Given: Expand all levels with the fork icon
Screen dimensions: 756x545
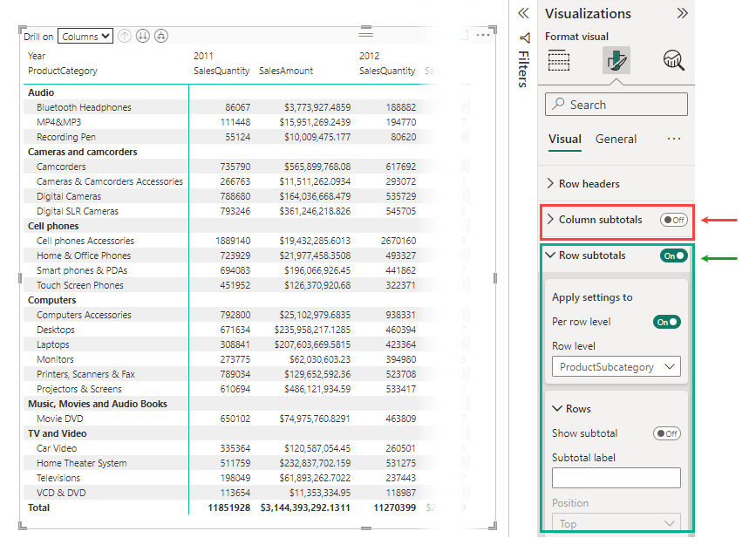Looking at the screenshot, I should [163, 35].
